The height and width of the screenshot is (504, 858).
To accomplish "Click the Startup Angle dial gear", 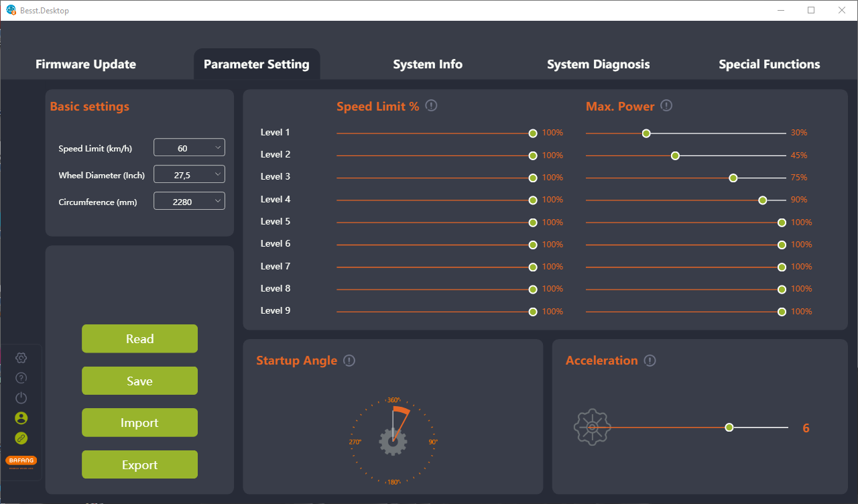I will coord(393,442).
